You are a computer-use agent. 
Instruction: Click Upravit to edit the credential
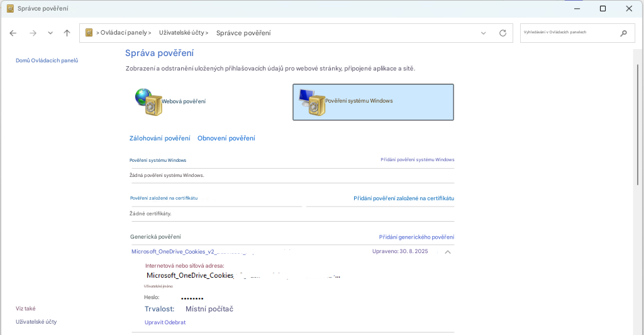pos(154,322)
